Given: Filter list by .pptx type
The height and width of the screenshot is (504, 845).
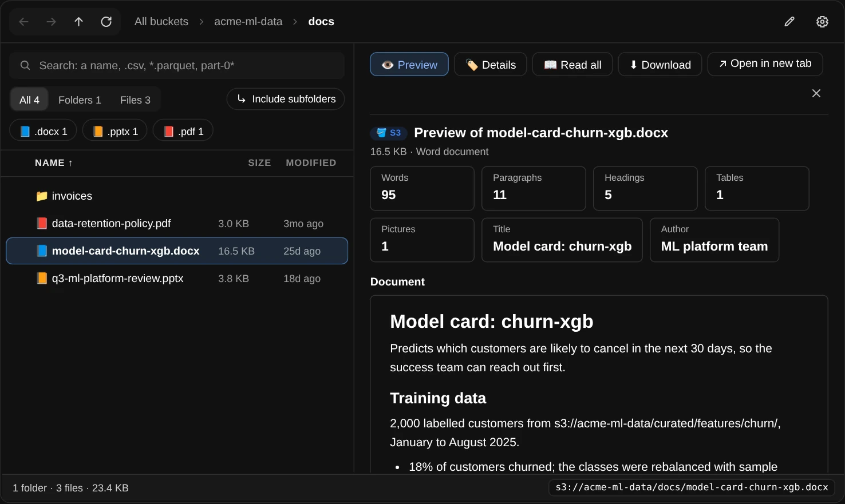Looking at the screenshot, I should 114,130.
